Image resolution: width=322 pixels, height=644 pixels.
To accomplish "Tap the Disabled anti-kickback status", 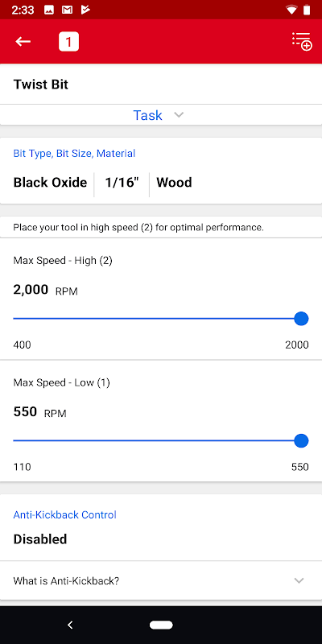I will (x=40, y=539).
